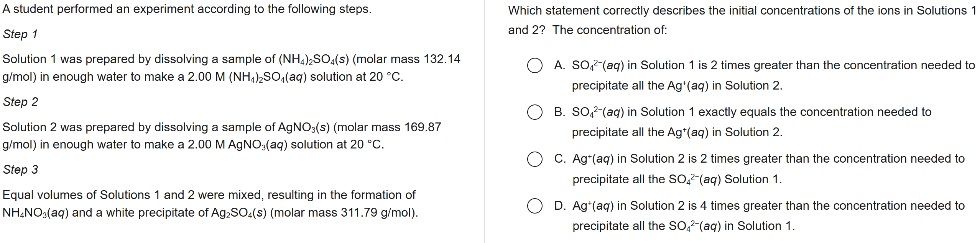Viewport: 980px width, 243px height.
Task: Click the 'Which statement correctly describes' question prompt
Action: (x=742, y=20)
